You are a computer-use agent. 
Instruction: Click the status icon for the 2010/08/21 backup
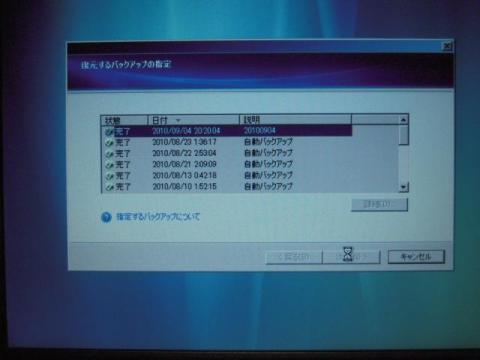click(x=109, y=165)
